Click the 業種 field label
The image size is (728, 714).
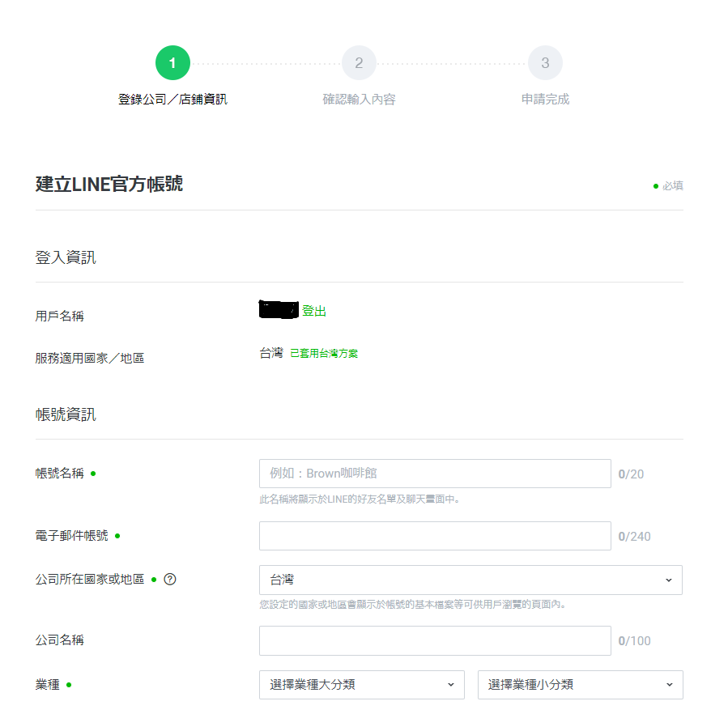[x=47, y=684]
